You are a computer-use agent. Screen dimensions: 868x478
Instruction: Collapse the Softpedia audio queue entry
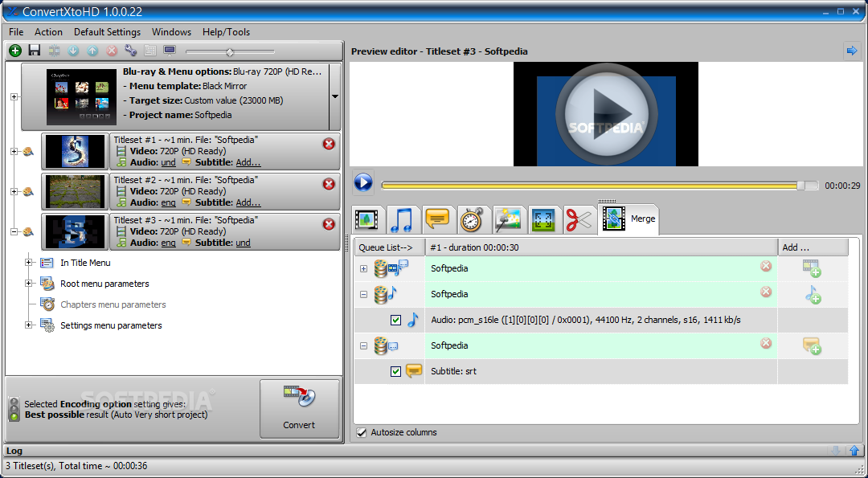(x=364, y=294)
